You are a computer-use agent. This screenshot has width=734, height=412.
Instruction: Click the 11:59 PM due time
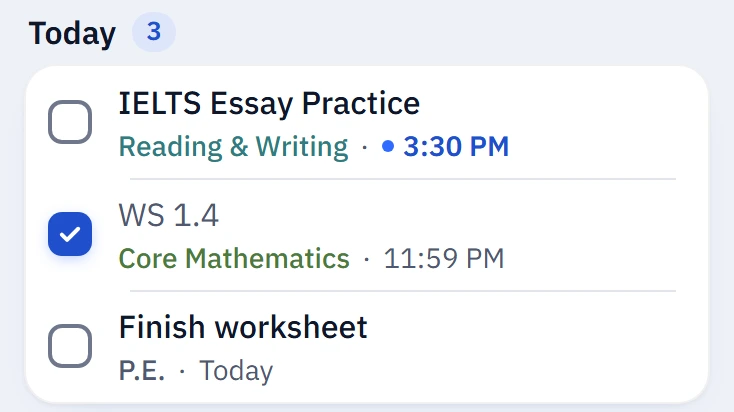pos(444,258)
